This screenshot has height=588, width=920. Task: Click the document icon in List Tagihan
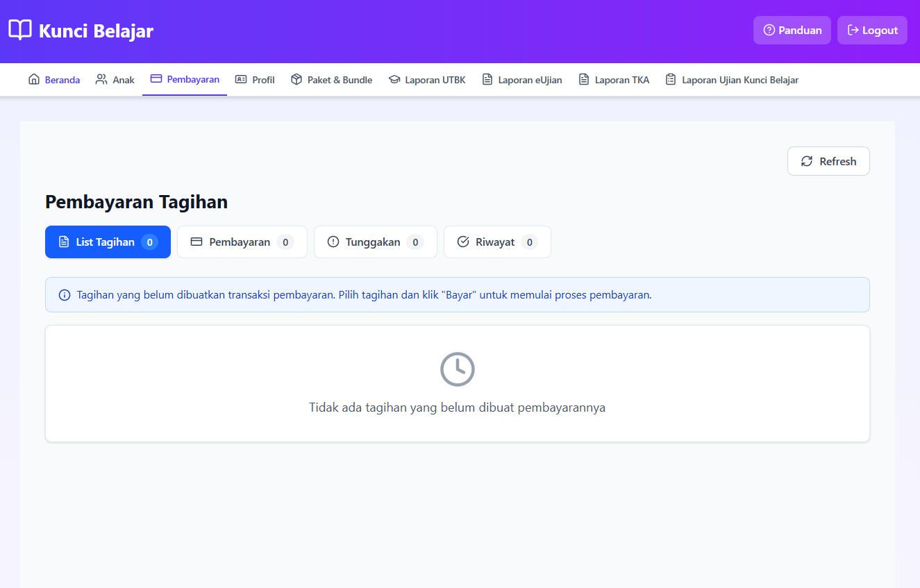(64, 242)
